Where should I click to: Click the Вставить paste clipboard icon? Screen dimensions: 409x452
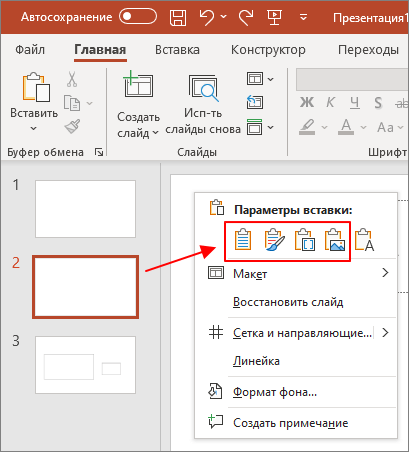tap(36, 87)
